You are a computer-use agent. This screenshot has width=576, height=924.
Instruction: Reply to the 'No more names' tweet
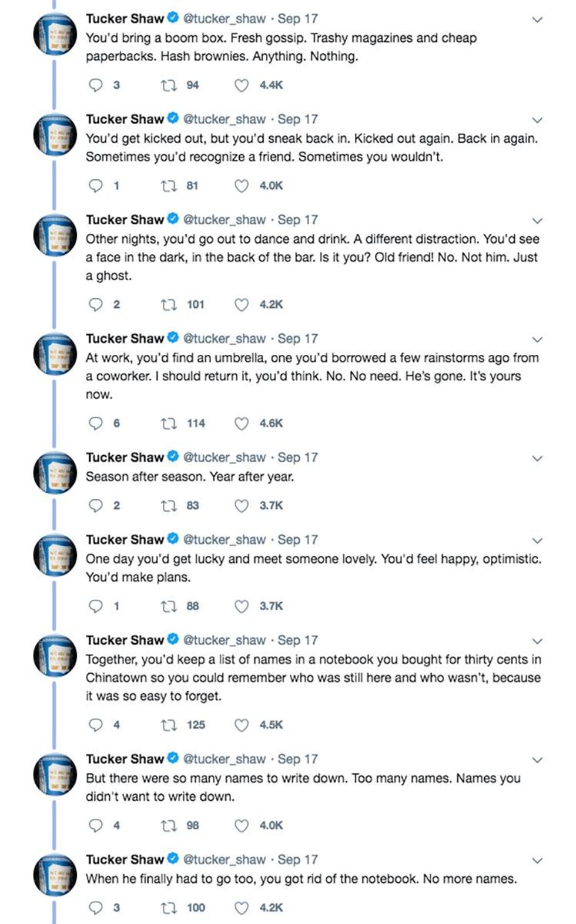tap(95, 908)
